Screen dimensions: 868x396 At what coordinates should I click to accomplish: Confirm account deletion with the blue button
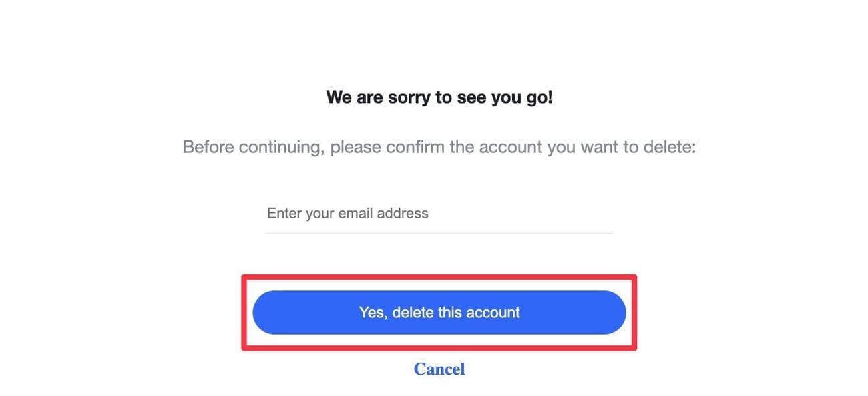pos(439,312)
